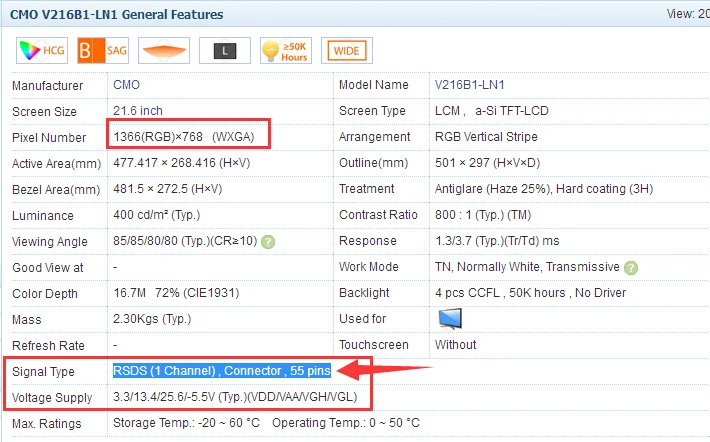Click the Pixel Number row label
The image size is (710, 442).
tap(49, 138)
